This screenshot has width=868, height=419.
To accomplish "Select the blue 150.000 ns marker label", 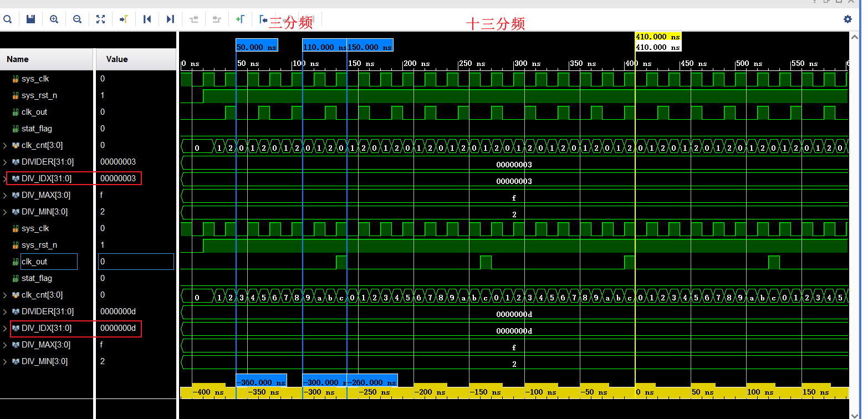I will pos(370,47).
